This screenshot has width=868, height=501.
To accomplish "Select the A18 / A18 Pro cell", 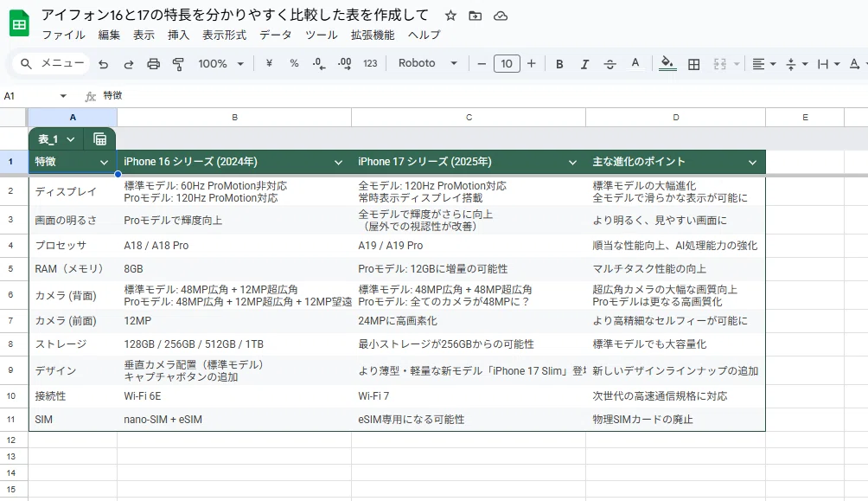I will click(234, 246).
